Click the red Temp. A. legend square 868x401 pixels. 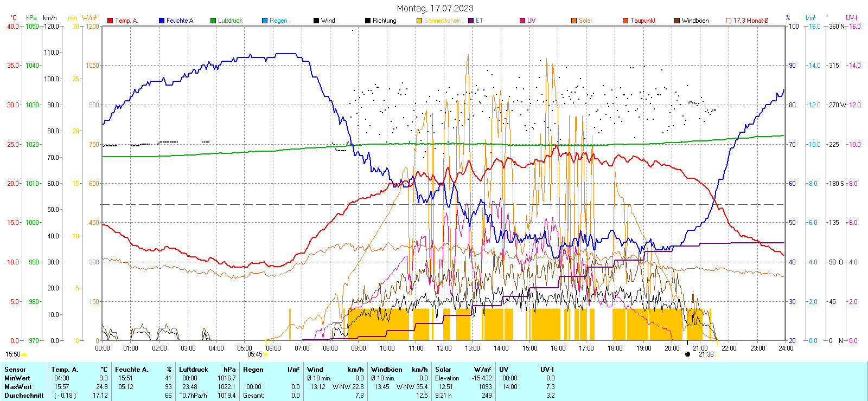coord(110,21)
